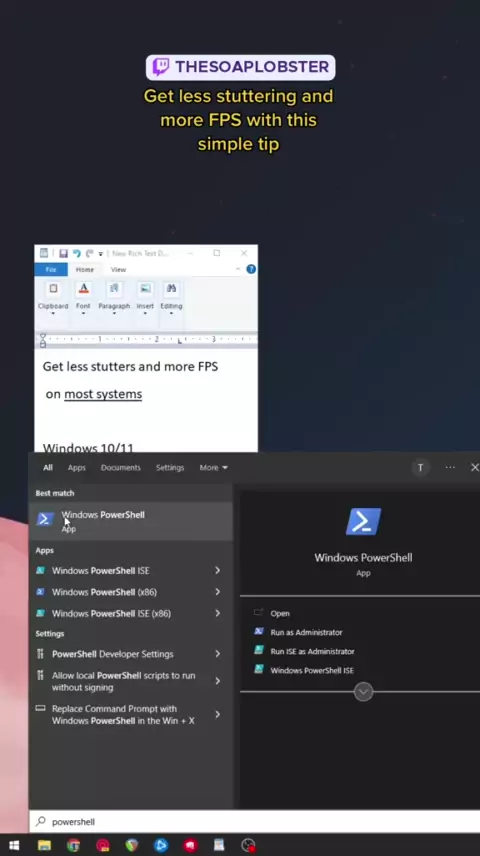Expand Allow local PowerShell scripts arrow
The height and width of the screenshot is (856, 480).
point(217,681)
